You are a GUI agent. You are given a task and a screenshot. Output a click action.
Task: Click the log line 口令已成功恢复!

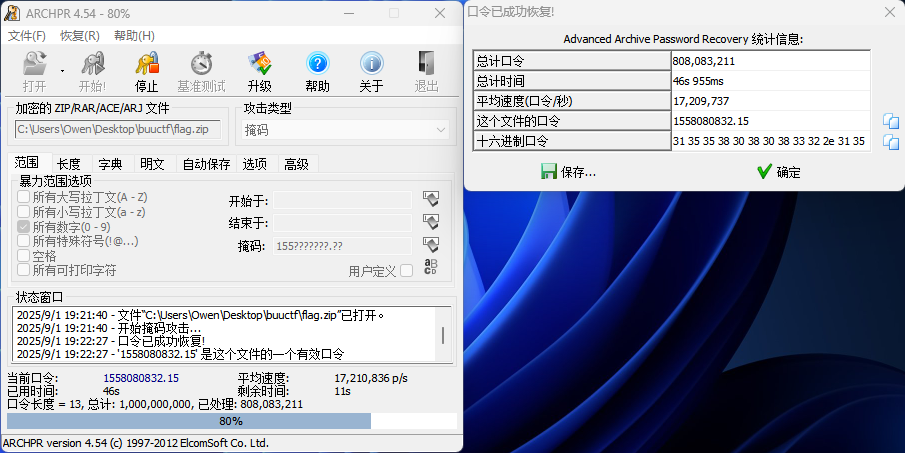click(111, 341)
